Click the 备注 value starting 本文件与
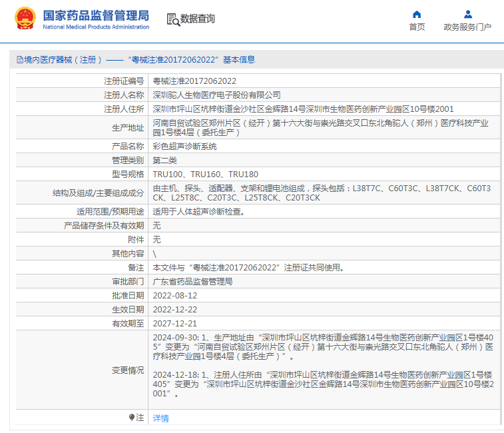 pyautogui.click(x=249, y=268)
